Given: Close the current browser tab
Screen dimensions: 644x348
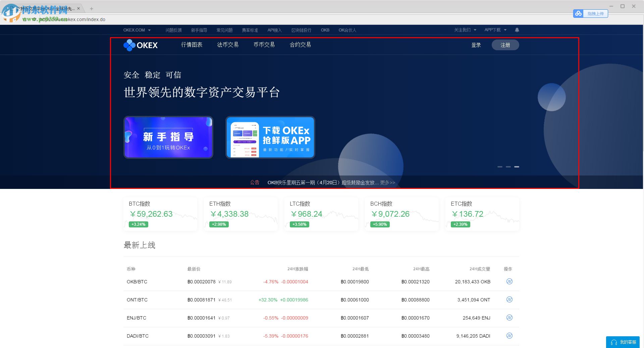Looking at the screenshot, I should (78, 9).
